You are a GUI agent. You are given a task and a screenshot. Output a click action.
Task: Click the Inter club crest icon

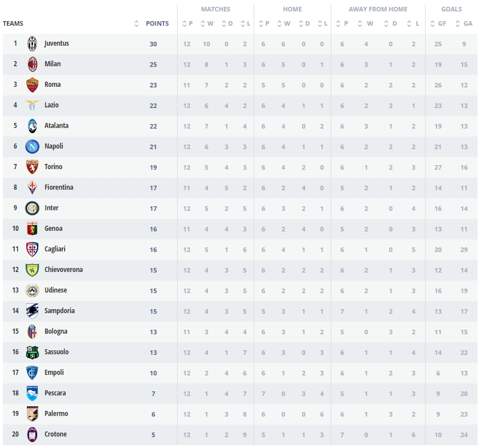coord(33,209)
